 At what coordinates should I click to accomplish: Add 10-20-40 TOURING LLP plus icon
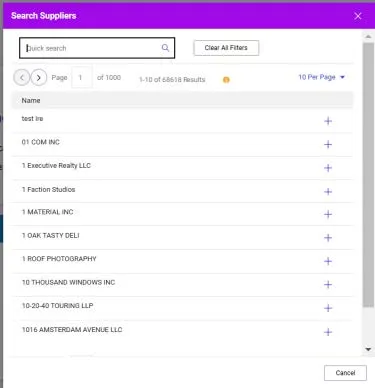pos(328,308)
